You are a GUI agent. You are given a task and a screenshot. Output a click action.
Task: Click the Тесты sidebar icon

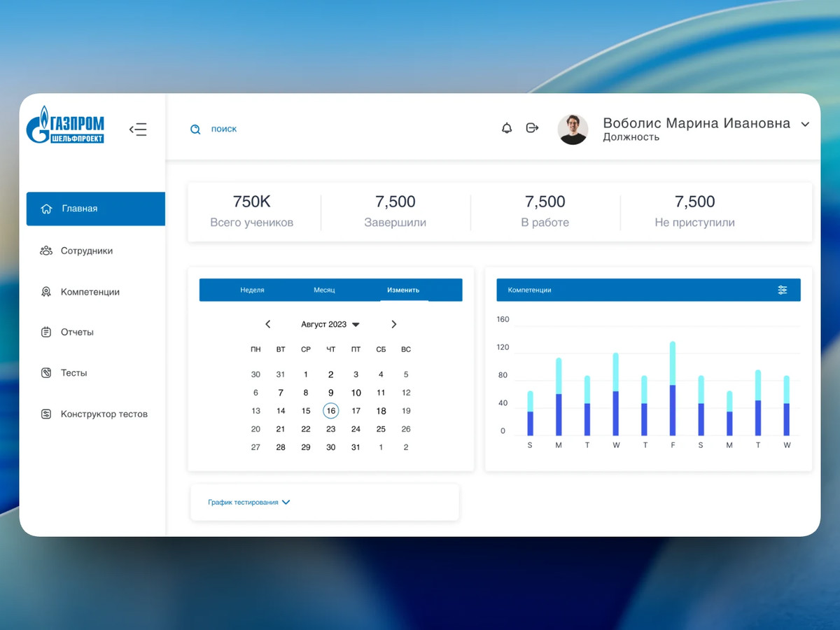46,373
